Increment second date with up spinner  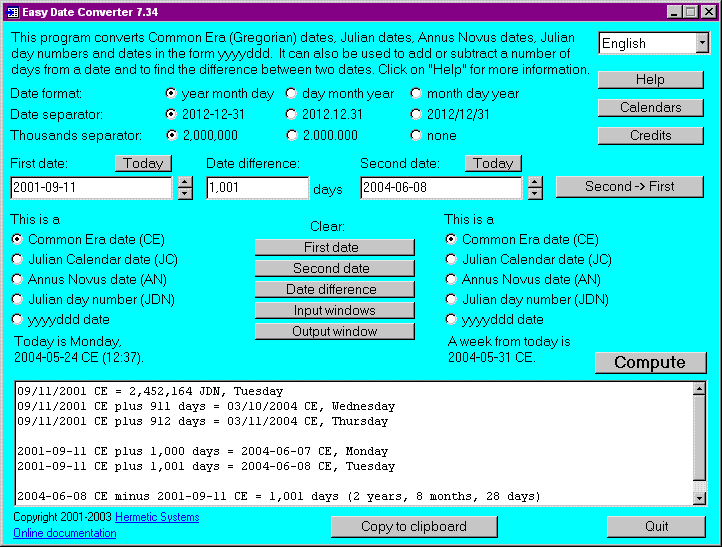535,182
